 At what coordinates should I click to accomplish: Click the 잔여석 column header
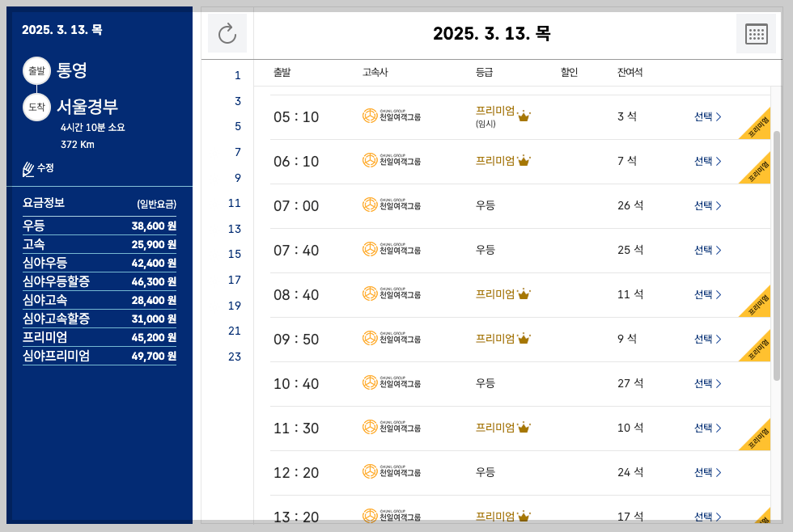630,72
